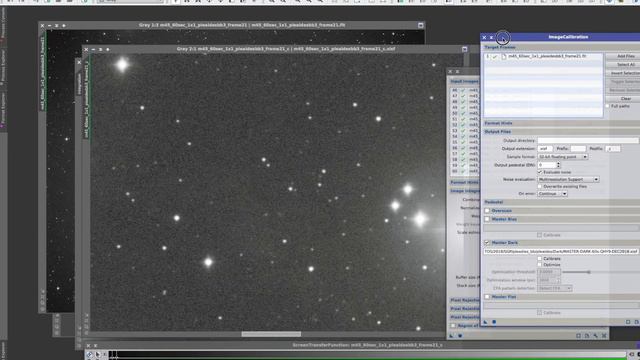Click the frame21_c vertical image tab
640x360 pixels.
(86, 100)
